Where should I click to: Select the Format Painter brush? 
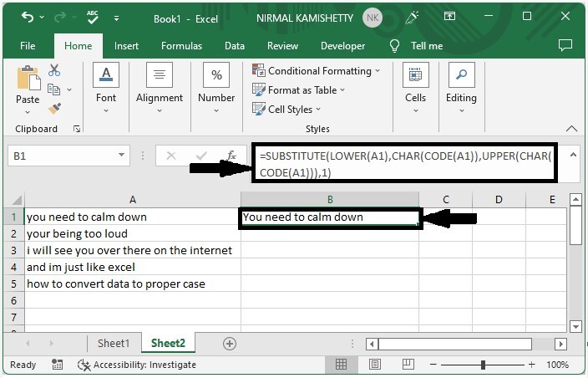(x=55, y=109)
